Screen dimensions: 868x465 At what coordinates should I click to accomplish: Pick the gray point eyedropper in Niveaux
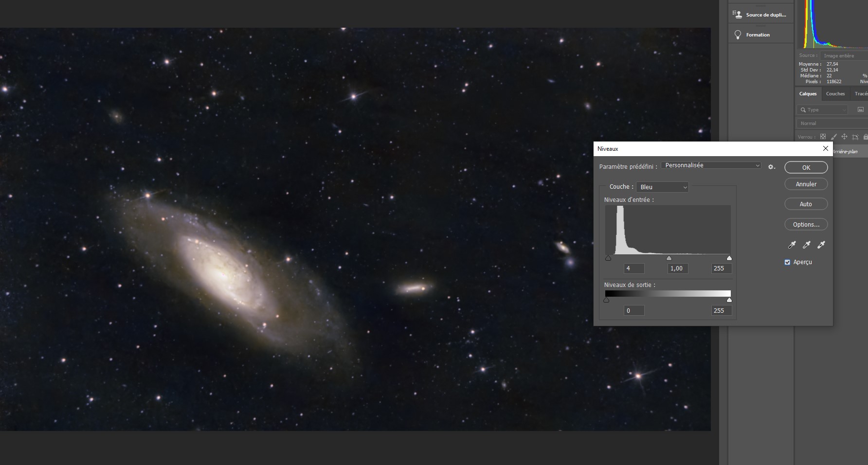coord(806,245)
